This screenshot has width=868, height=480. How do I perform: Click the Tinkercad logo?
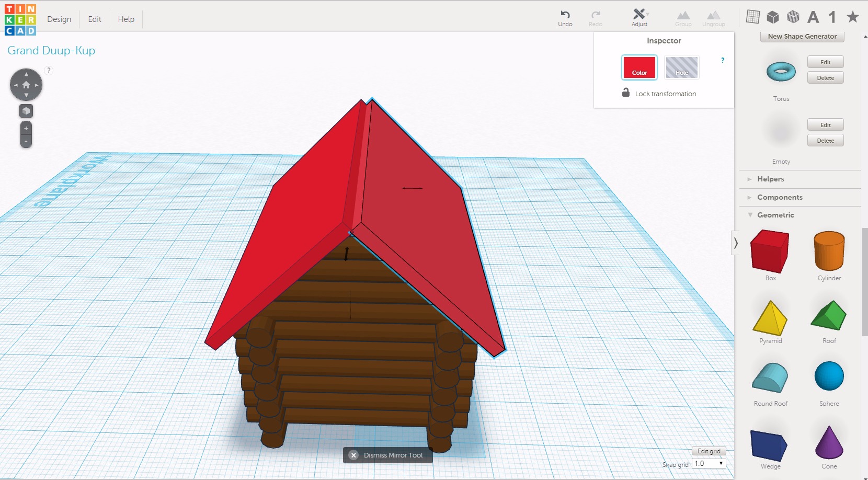pyautogui.click(x=20, y=20)
